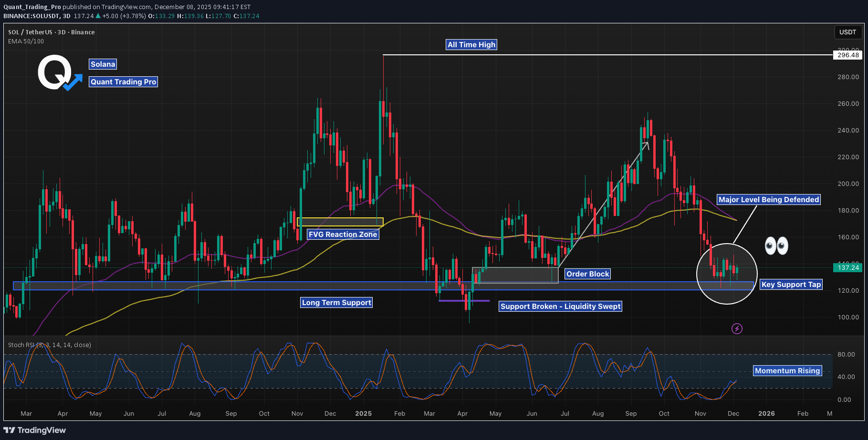Click the Momentum Rising label
The height and width of the screenshot is (440, 868).
coord(787,370)
